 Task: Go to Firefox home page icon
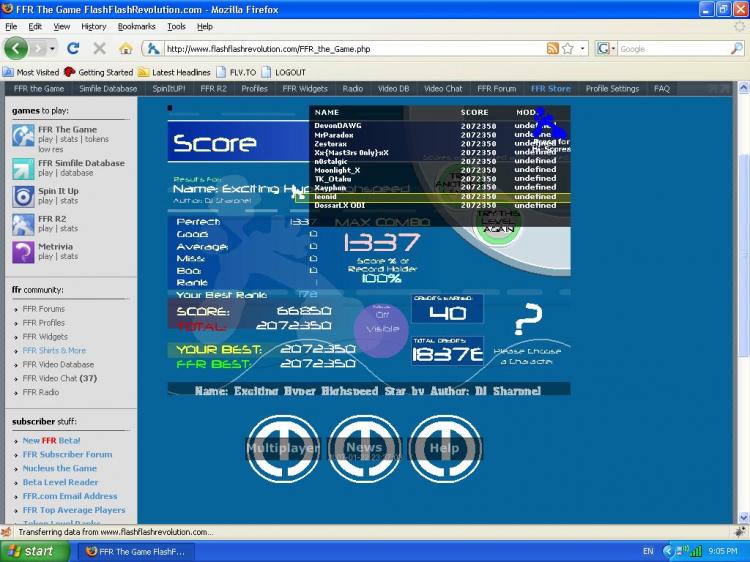coord(126,48)
